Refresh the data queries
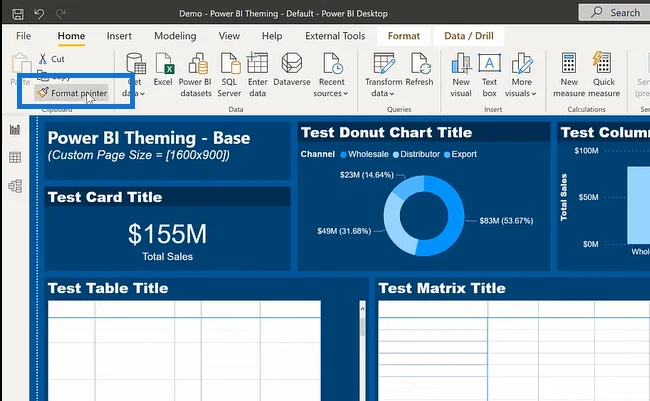 coord(420,70)
